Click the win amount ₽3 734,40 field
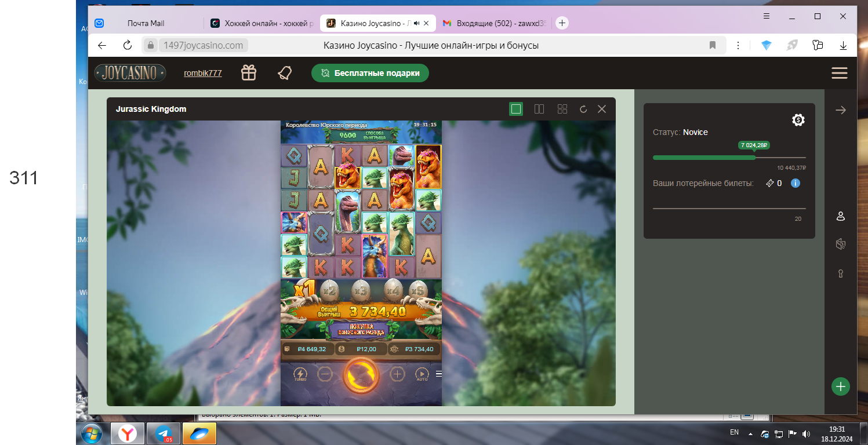868x445 pixels. point(414,349)
